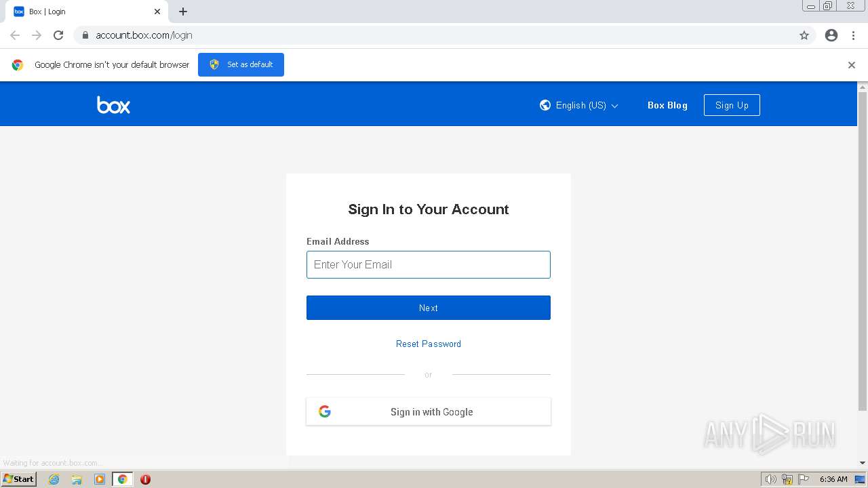Open Windows Media Player taskbar icon
Screen dimensions: 868x488
click(x=100, y=479)
